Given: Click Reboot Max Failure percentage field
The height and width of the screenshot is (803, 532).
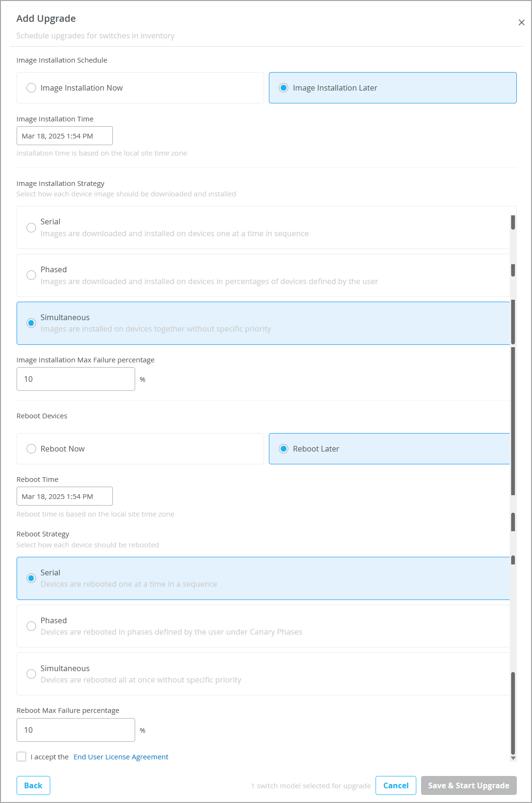Looking at the screenshot, I should pyautogui.click(x=76, y=730).
